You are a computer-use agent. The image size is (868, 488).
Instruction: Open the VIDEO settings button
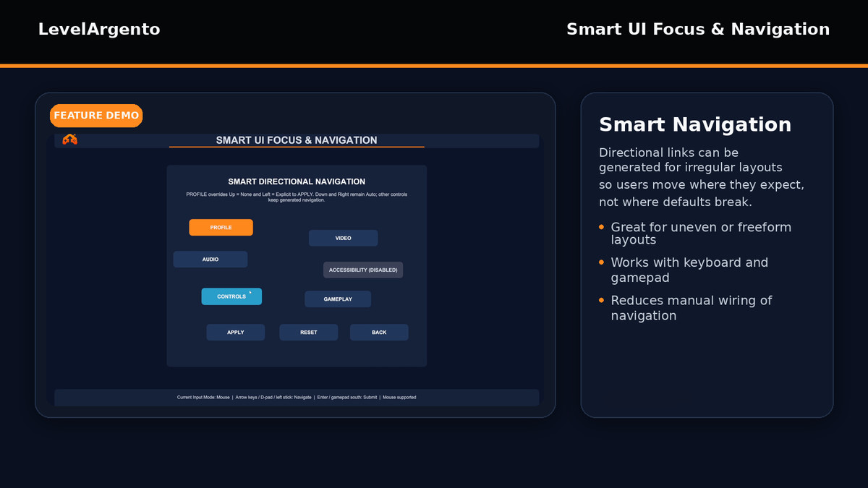click(343, 238)
